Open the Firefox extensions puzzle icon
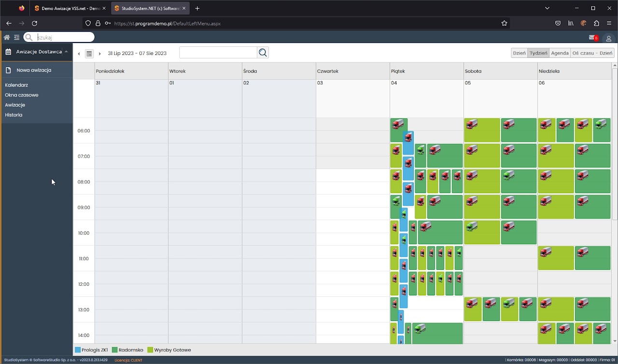 click(596, 23)
